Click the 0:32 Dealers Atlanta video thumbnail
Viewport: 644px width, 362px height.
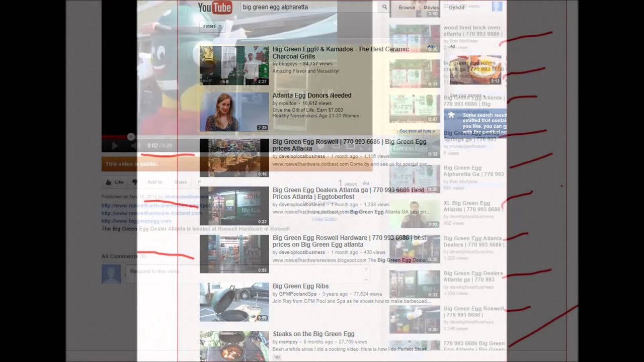pos(234,206)
